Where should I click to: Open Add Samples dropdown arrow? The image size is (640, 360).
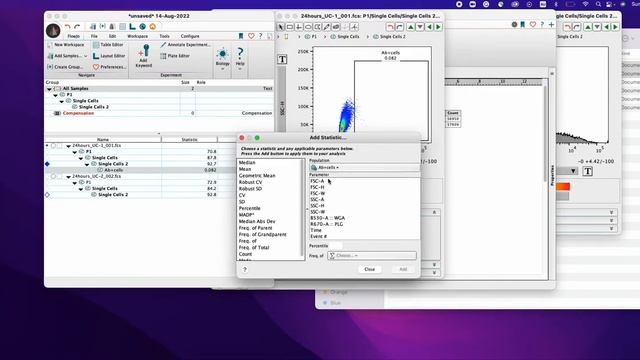(85, 56)
